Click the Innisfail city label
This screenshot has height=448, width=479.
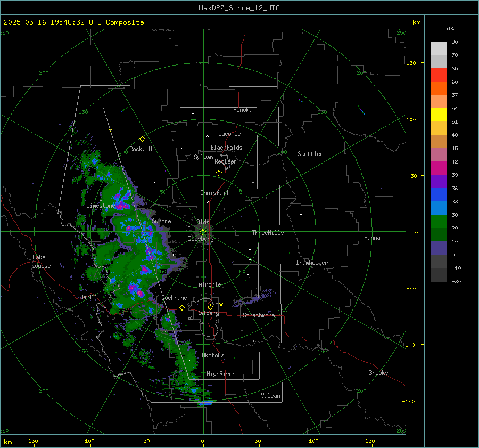pos(214,193)
